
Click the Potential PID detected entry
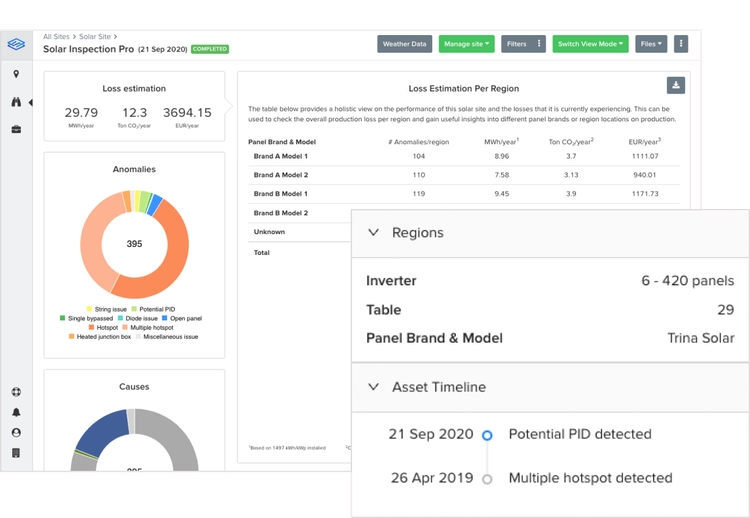580,434
